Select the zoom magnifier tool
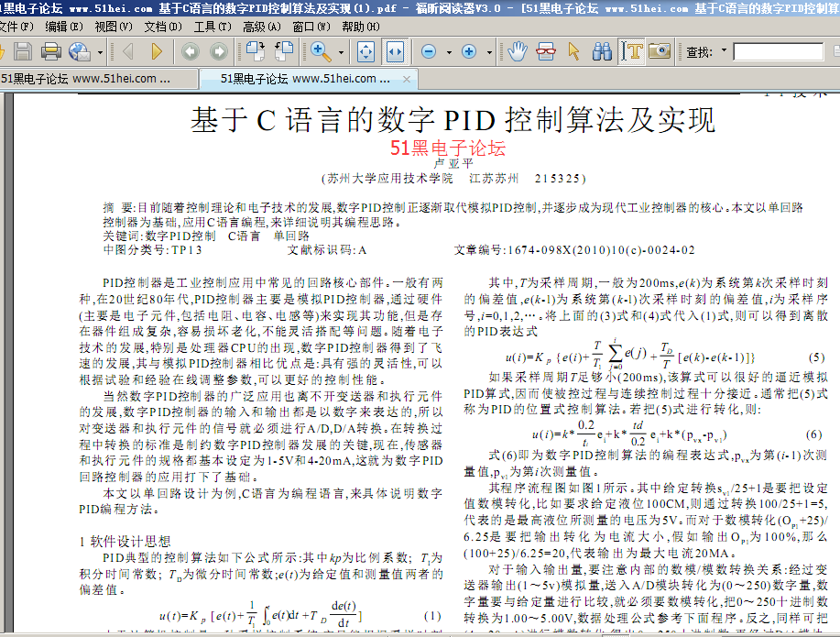 [321, 51]
